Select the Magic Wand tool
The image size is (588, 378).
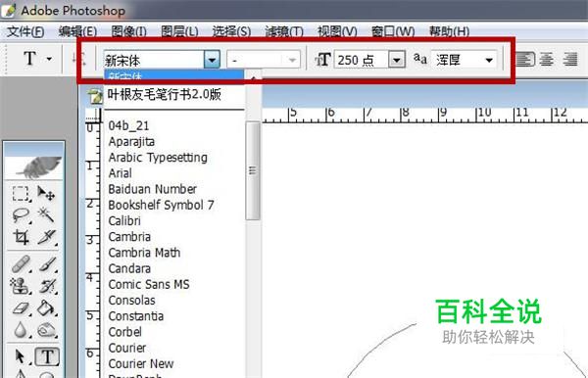(46, 215)
